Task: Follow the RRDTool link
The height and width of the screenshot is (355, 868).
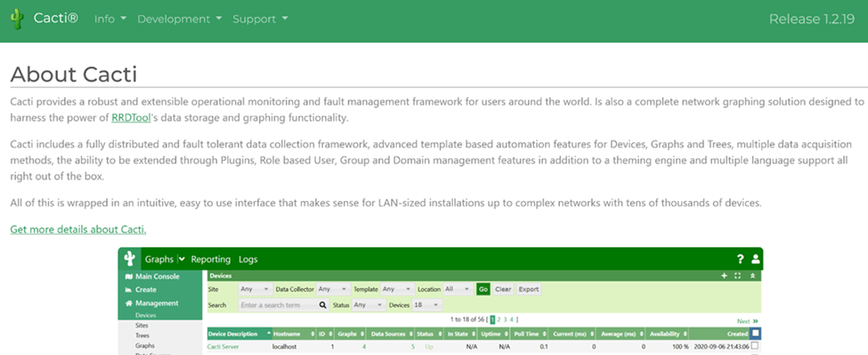Action: (x=131, y=117)
